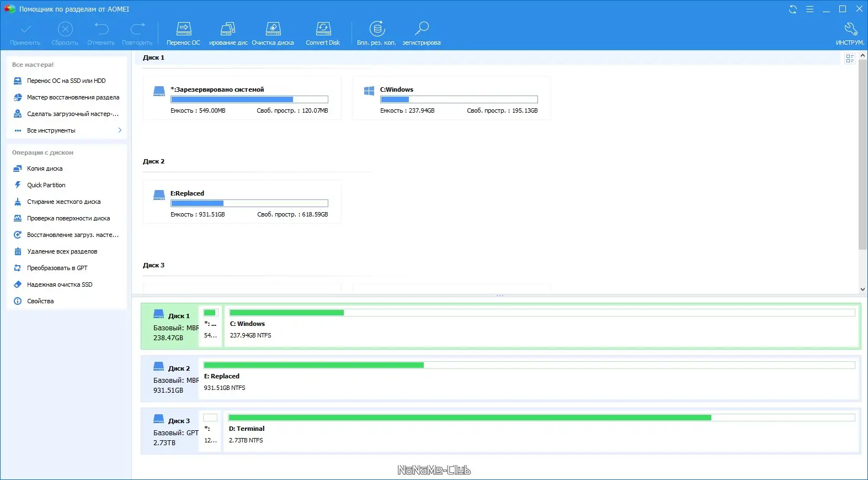The image size is (868, 480).
Task: Select Диск 3 header in disk map
Action: pyautogui.click(x=170, y=431)
